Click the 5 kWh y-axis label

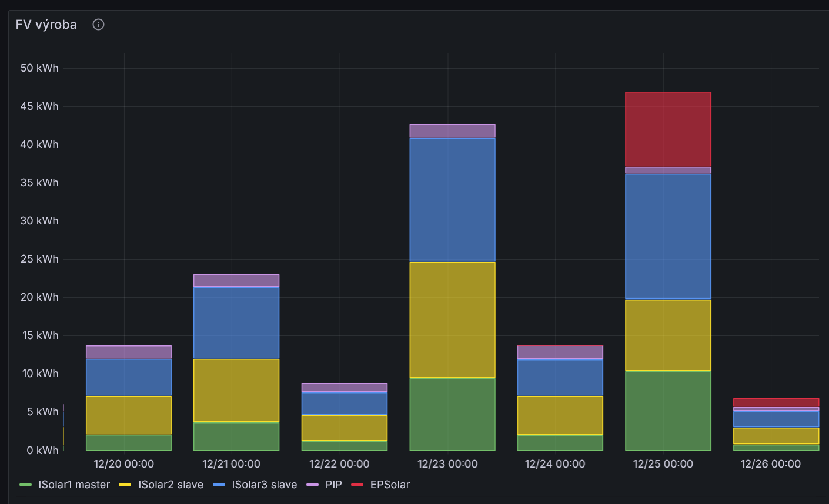pyautogui.click(x=43, y=412)
